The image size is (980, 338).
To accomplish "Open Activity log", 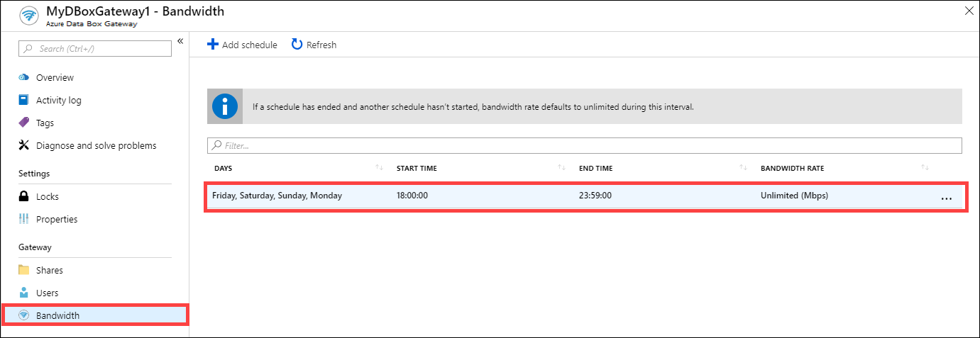I will tap(59, 100).
